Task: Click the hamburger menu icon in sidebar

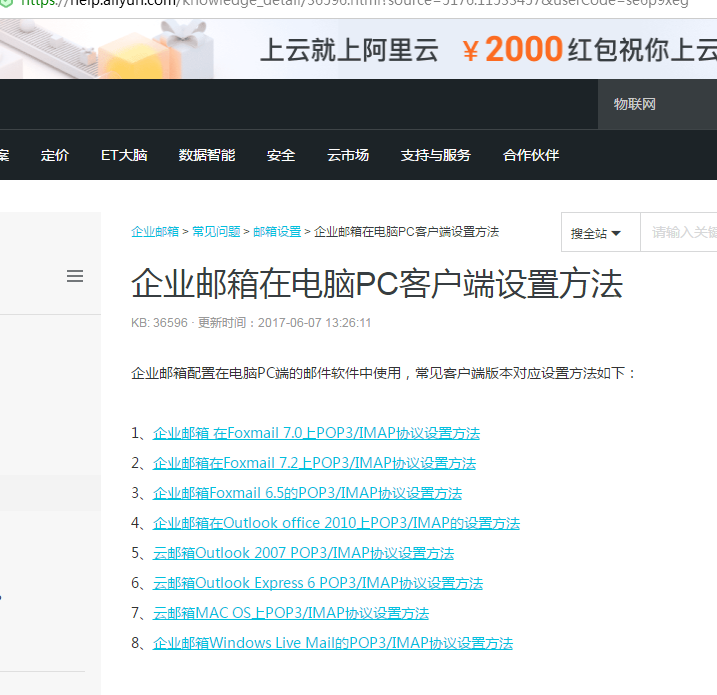Action: point(75,276)
